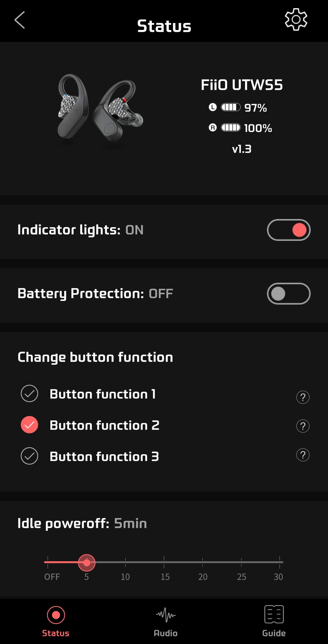The image size is (328, 644).
Task: Tap the Guide book icon
Action: coord(274,614)
